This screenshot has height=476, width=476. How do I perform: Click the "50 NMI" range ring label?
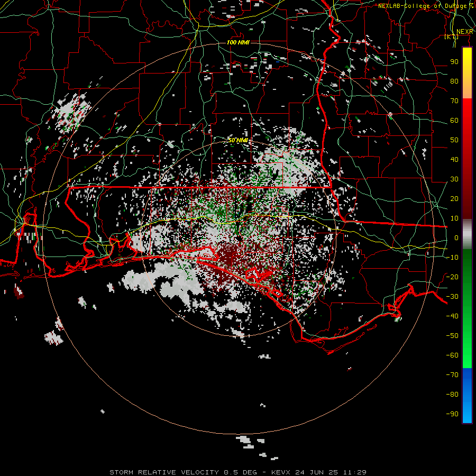[238, 140]
